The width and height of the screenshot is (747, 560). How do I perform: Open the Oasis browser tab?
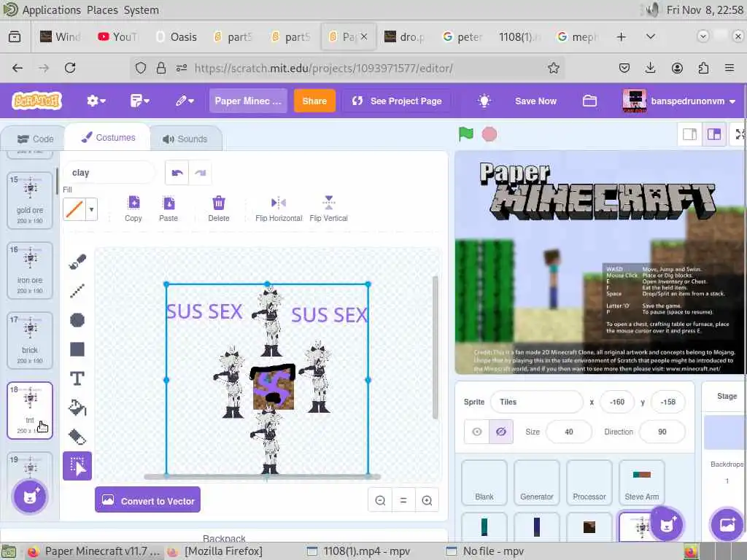(x=177, y=36)
